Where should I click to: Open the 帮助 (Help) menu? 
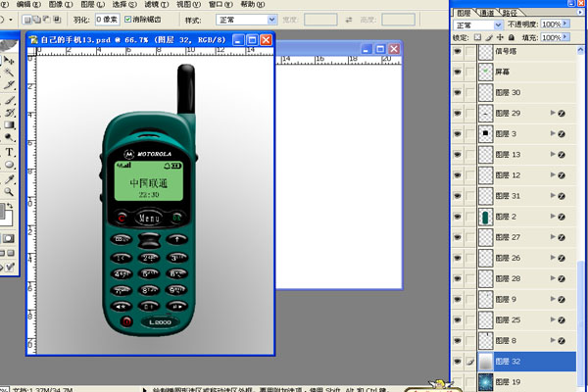coord(253,5)
